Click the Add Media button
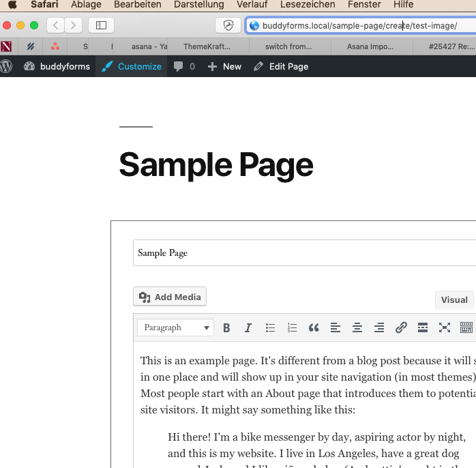Image resolution: width=476 pixels, height=468 pixels. coord(170,296)
